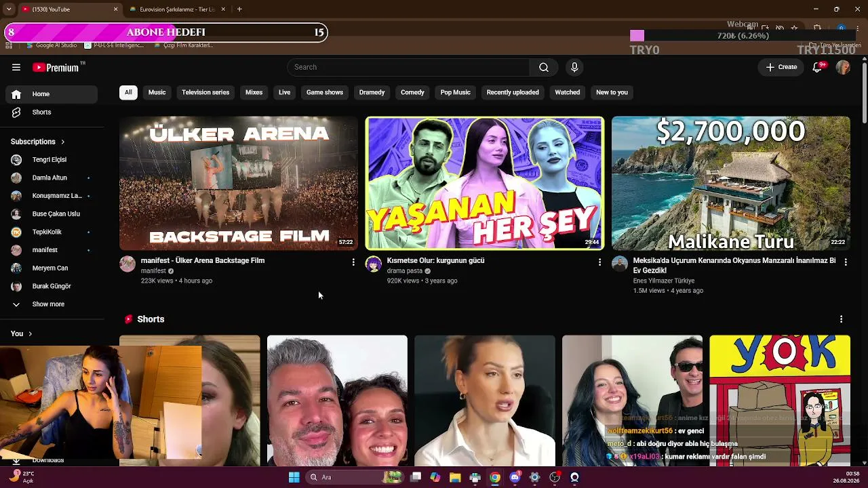Screen dimensions: 868x488
Task: Open the TepkiKolik subscription
Action: pyautogui.click(x=52, y=232)
